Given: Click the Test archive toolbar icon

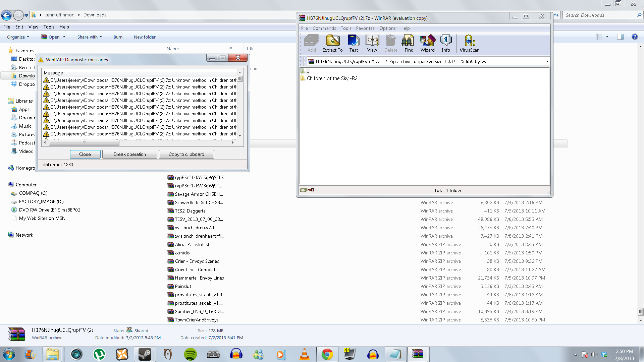Looking at the screenshot, I should 354,44.
